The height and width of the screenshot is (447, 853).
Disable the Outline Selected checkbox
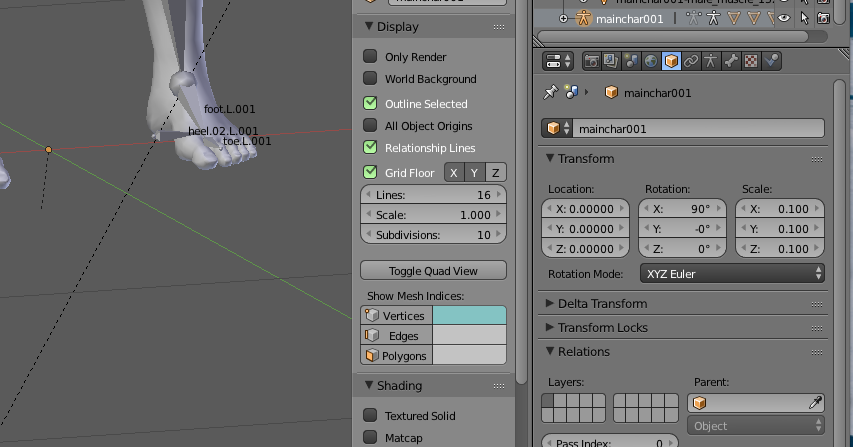pos(370,103)
